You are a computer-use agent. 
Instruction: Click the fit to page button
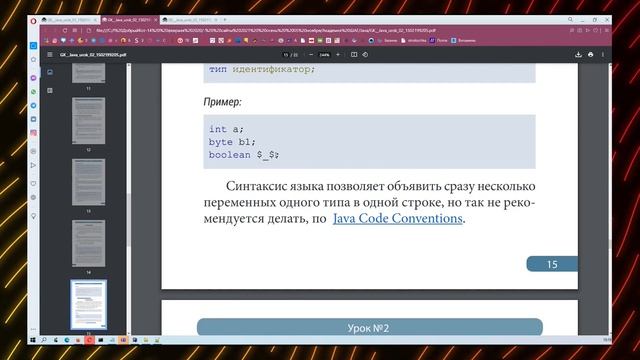click(354, 54)
